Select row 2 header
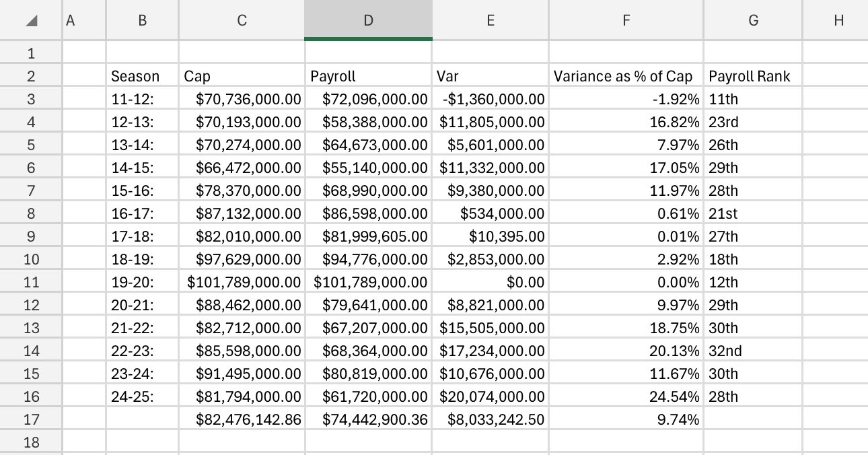Image resolution: width=868 pixels, height=455 pixels. click(x=31, y=76)
